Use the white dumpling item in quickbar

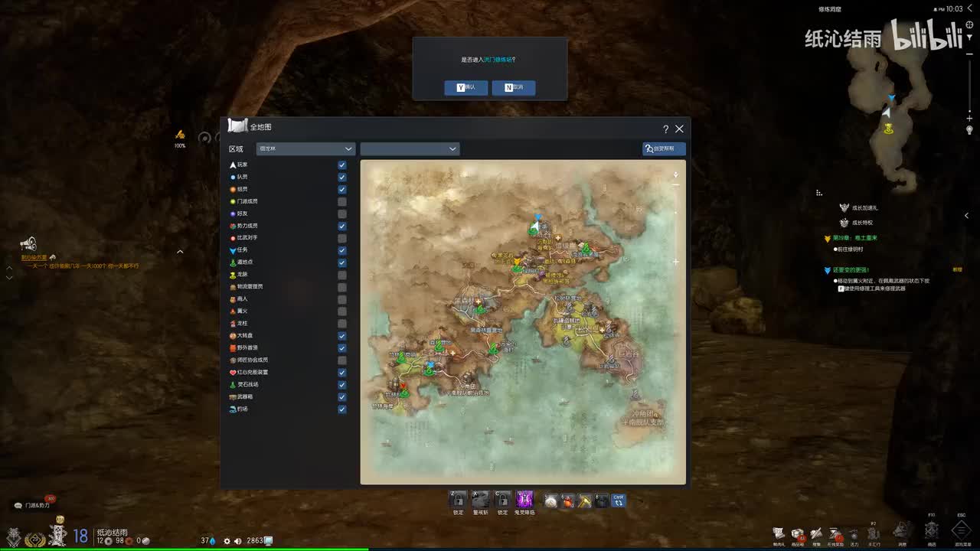[x=551, y=501]
